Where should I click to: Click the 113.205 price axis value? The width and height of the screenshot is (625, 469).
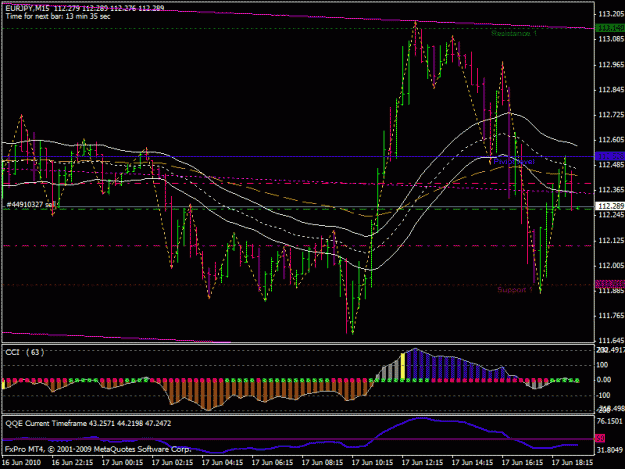click(x=611, y=14)
